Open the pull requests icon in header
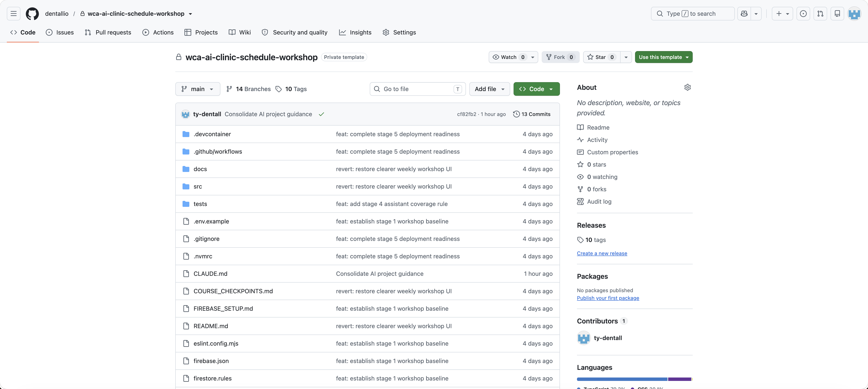 click(x=820, y=13)
